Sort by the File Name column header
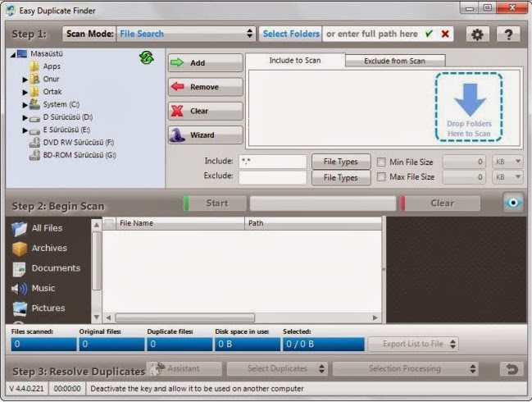The width and height of the screenshot is (532, 402). (x=180, y=223)
